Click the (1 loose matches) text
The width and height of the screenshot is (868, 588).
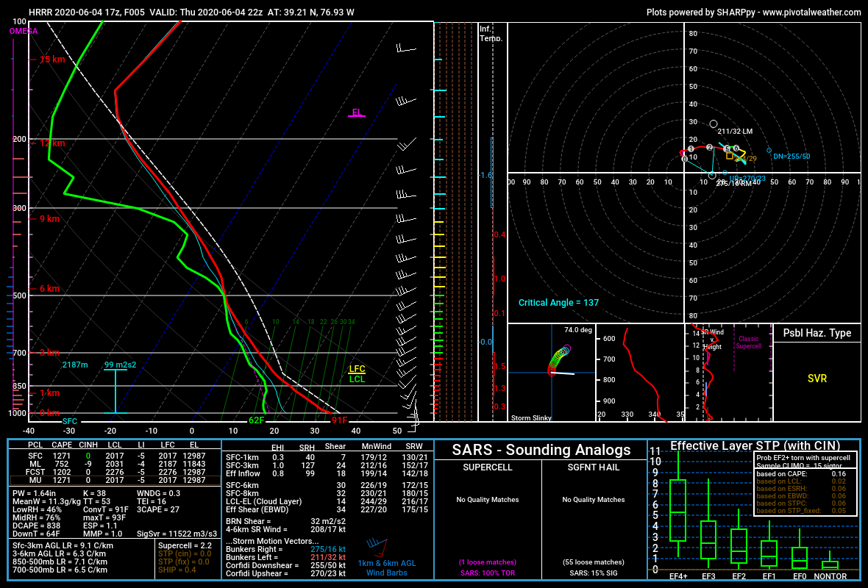(x=488, y=562)
